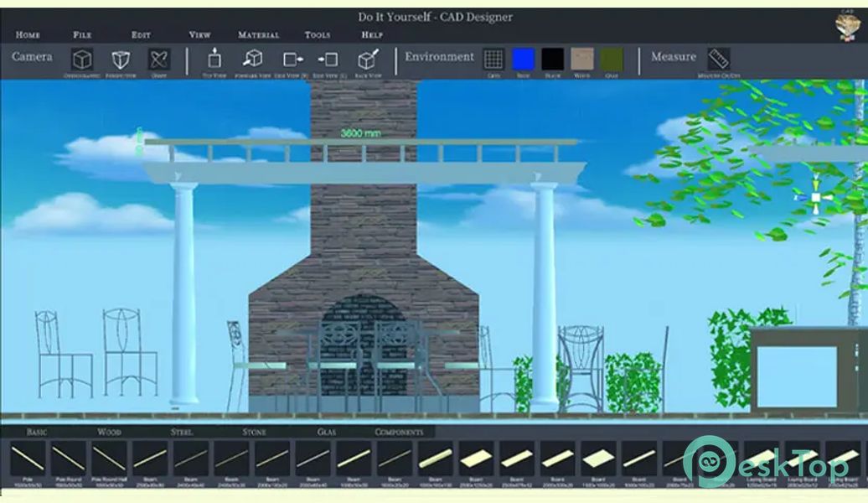Switch to Forward View

pos(253,59)
